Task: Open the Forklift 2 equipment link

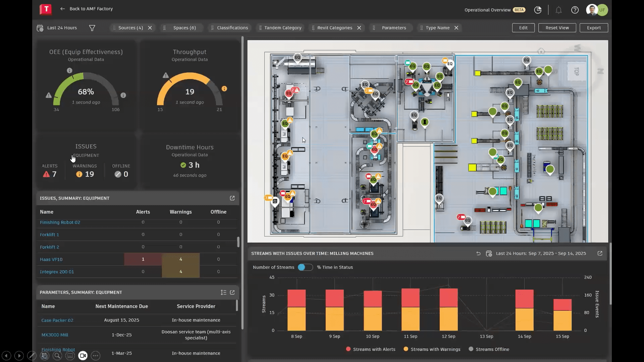Action: coord(49,247)
